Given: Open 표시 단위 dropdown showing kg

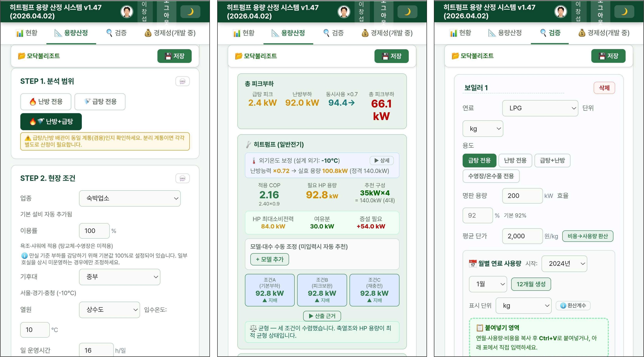Looking at the screenshot, I should (523, 306).
